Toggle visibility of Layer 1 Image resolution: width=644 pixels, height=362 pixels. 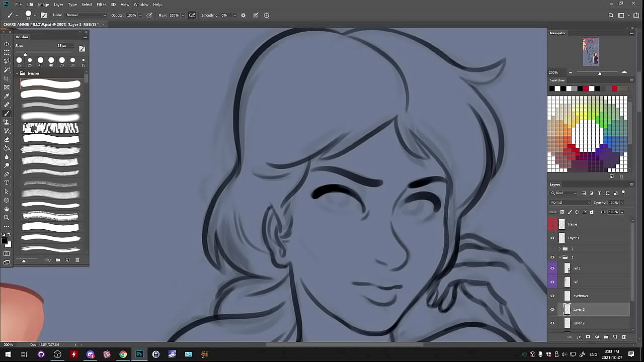coord(552,238)
